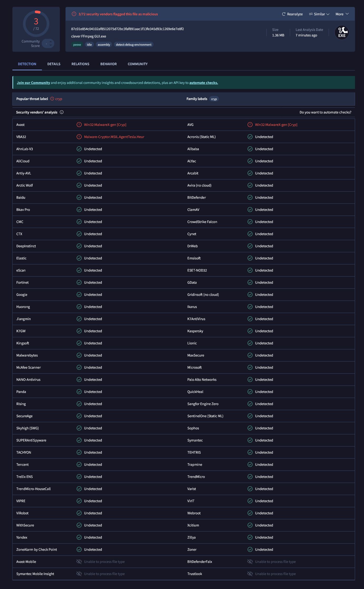This screenshot has height=589, width=364.
Task: Click the alert icon next to Avast detection
Action: (x=79, y=125)
